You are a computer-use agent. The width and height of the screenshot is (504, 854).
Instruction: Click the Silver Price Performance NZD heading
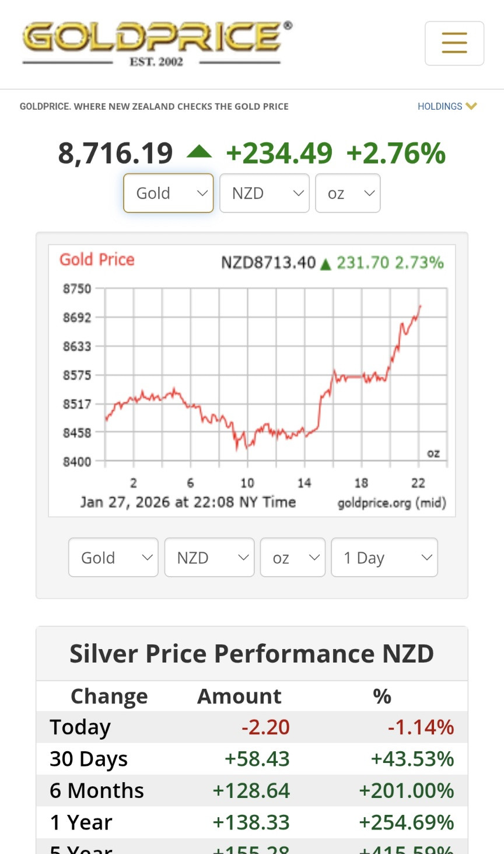coord(252,653)
